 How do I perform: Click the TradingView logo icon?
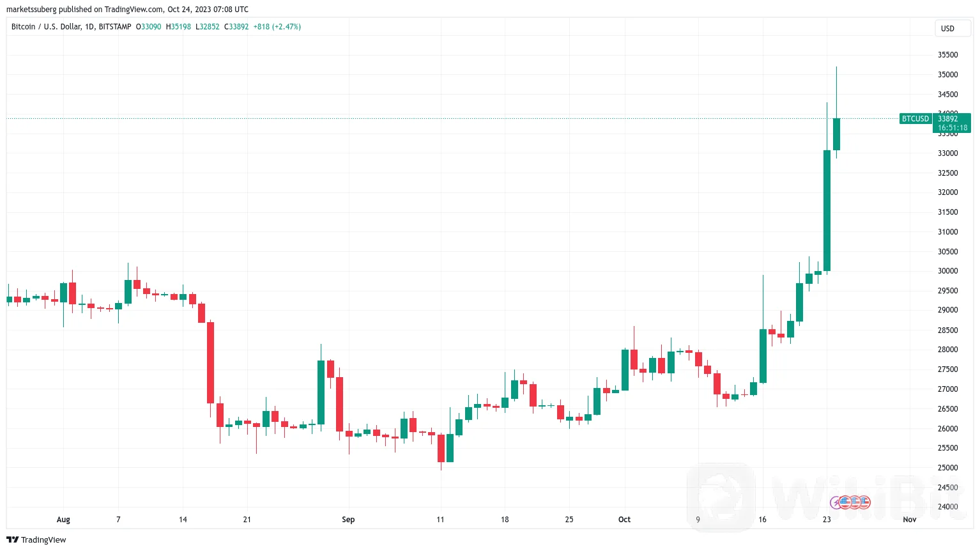[x=11, y=539]
